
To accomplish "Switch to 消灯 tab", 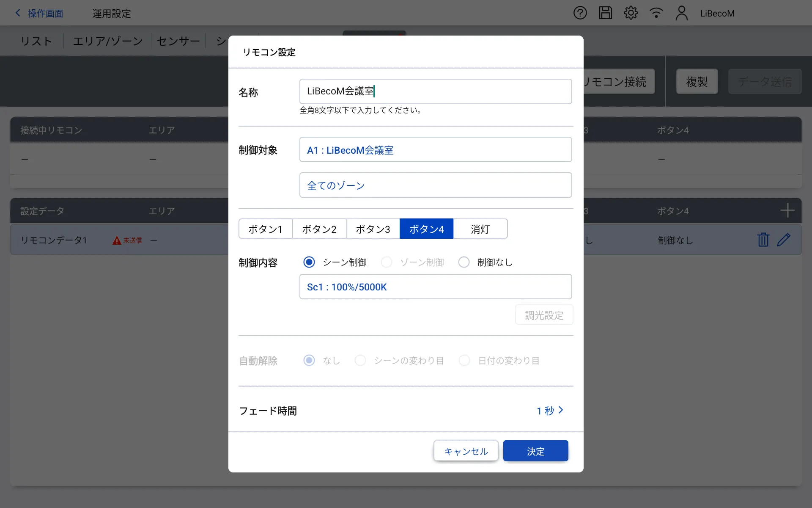I will (x=480, y=229).
